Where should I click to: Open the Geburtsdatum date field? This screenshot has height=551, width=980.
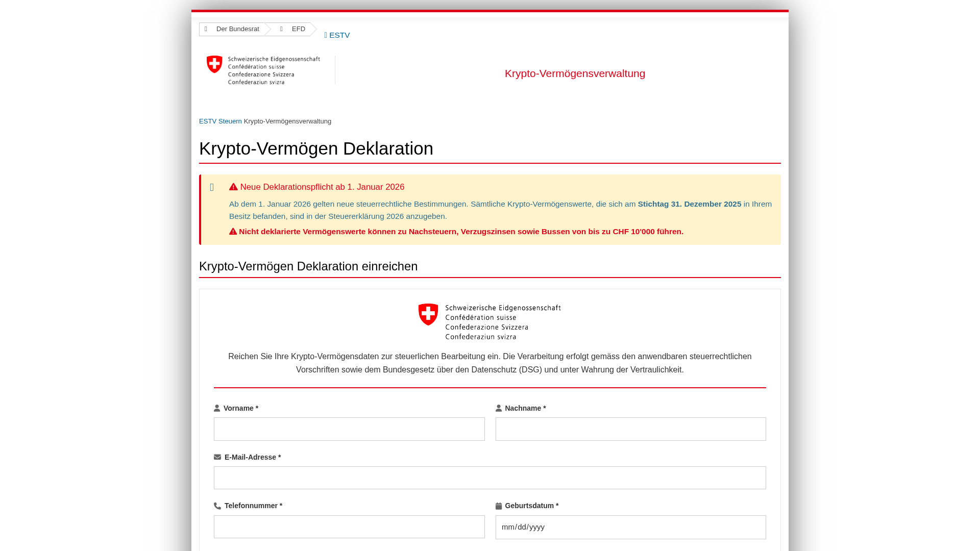click(x=630, y=527)
